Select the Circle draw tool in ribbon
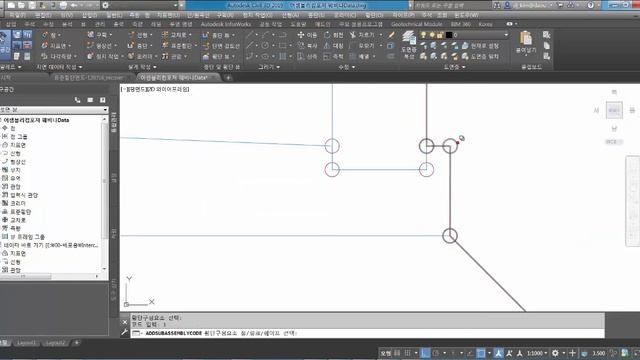640x360 pixels. click(x=265, y=46)
